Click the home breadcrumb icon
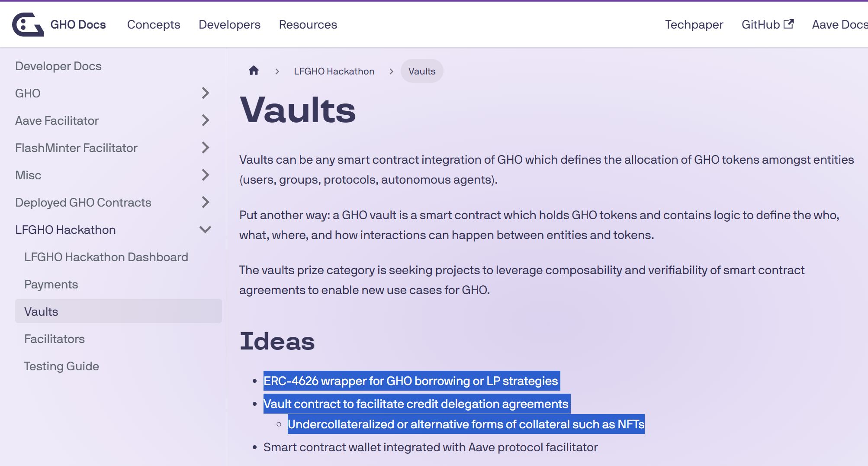This screenshot has height=466, width=868. [254, 71]
